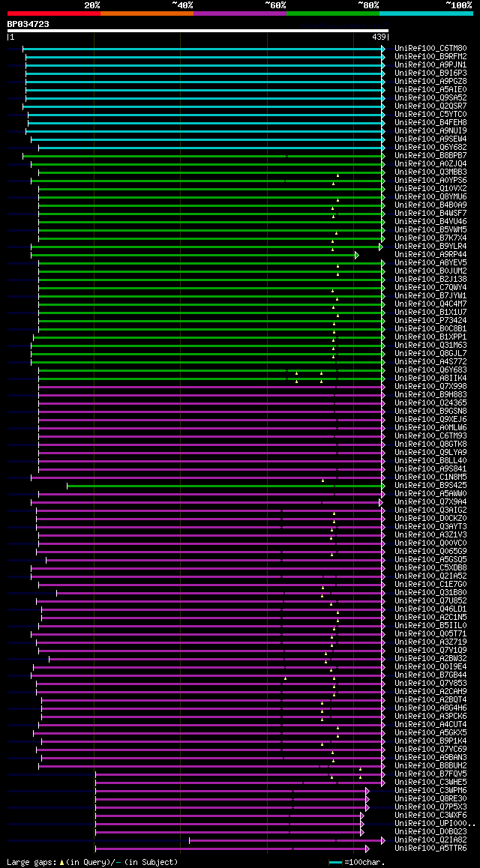This screenshot has width=480, height=868.
Task: Click the UniRef100_C3WPM6 label
Action: point(430,791)
